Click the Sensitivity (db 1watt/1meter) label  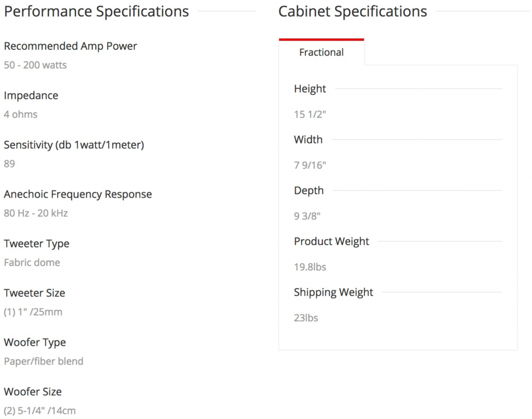tap(74, 145)
